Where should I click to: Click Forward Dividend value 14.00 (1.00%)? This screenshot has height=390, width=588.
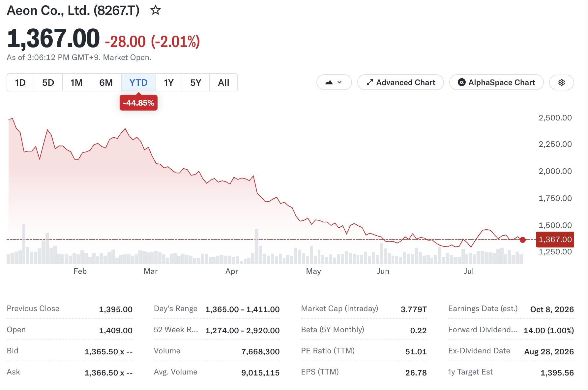[x=548, y=331]
